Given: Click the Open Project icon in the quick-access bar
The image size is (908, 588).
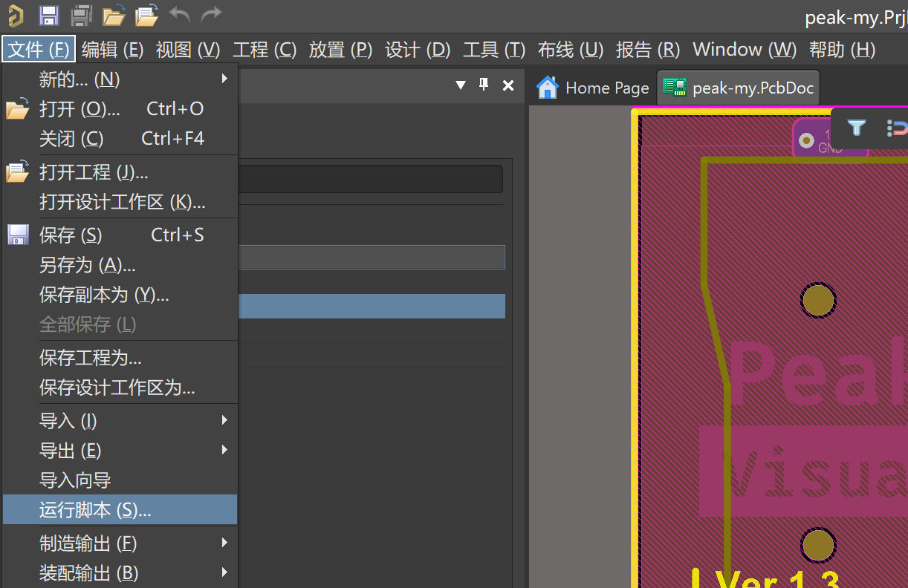Looking at the screenshot, I should tap(147, 14).
